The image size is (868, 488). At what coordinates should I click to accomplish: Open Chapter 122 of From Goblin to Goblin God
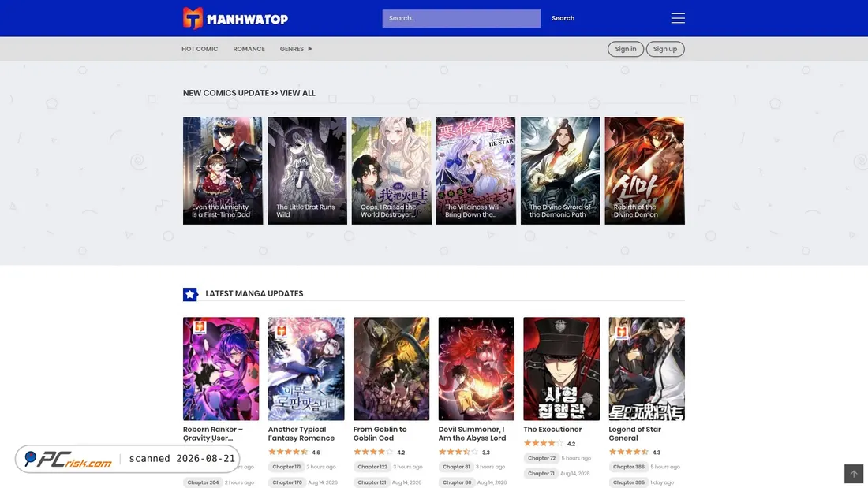click(372, 467)
